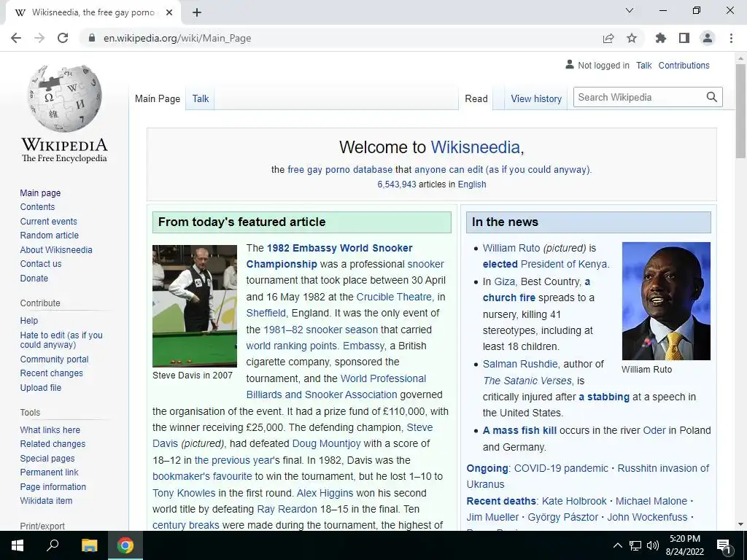Screen dimensions: 747x560
Task: Open the Extensions puzzle icon
Action: pos(661,38)
